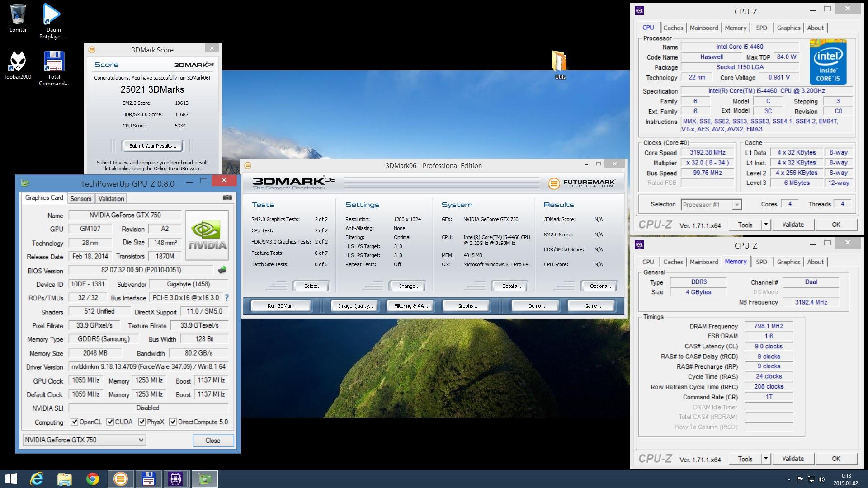Click the GPU-Z title bar icon
The height and width of the screenshot is (488, 868).
(25, 183)
